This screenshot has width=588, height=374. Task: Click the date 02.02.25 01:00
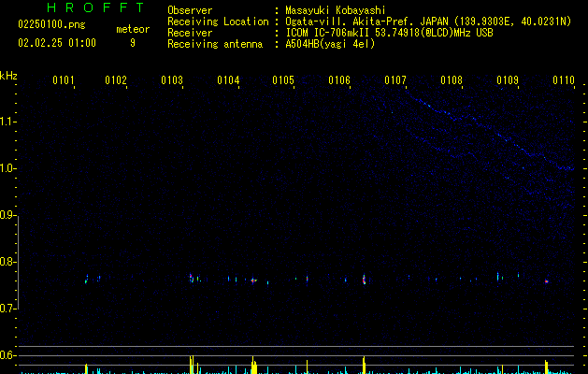pos(57,43)
